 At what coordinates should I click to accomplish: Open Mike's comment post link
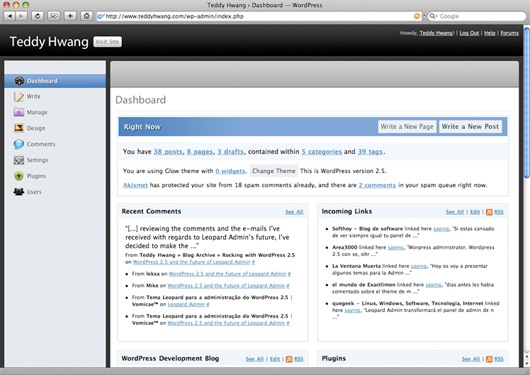click(226, 286)
